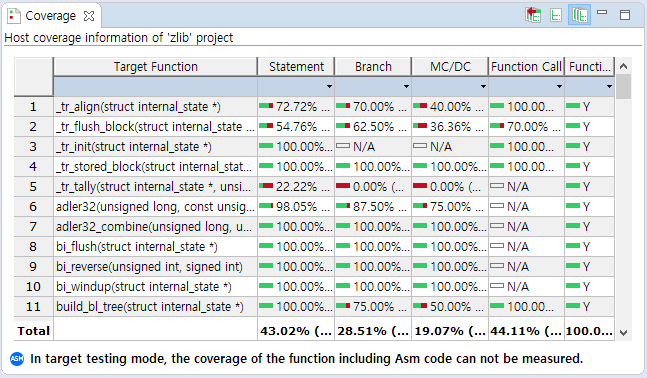Toggle the highlighted tree-columns view toolbar icon

point(579,15)
